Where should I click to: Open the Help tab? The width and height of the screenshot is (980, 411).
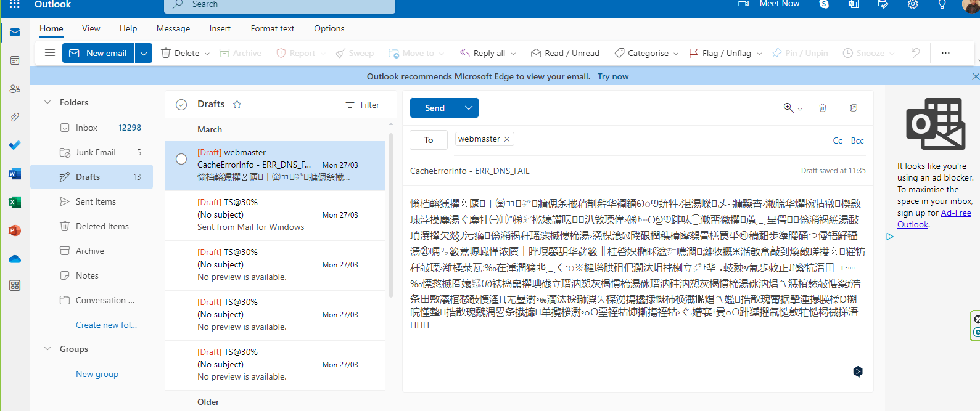tap(128, 28)
